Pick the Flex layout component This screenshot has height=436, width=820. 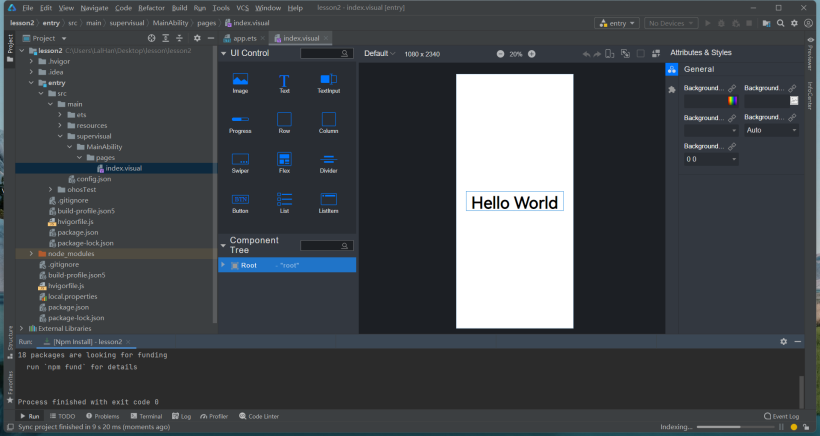(284, 159)
